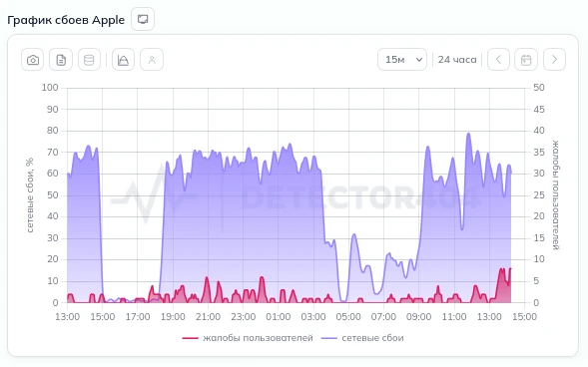Click the 13:00 label at axis start
The image size is (588, 367).
click(x=68, y=317)
